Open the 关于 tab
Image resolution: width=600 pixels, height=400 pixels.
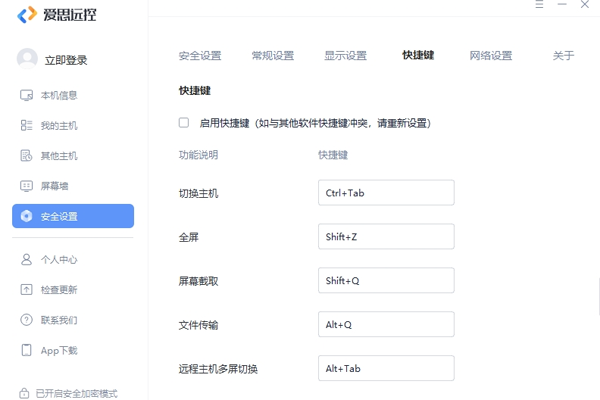563,56
